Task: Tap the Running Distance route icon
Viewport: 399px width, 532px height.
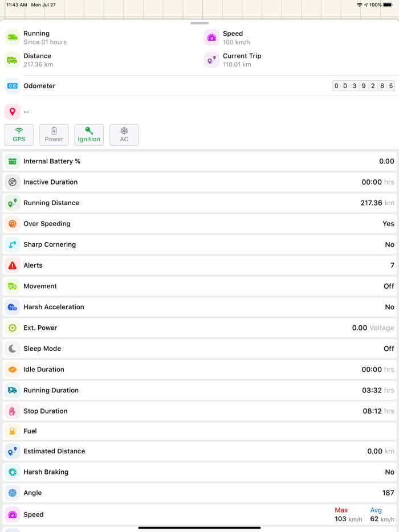Action: (x=13, y=203)
